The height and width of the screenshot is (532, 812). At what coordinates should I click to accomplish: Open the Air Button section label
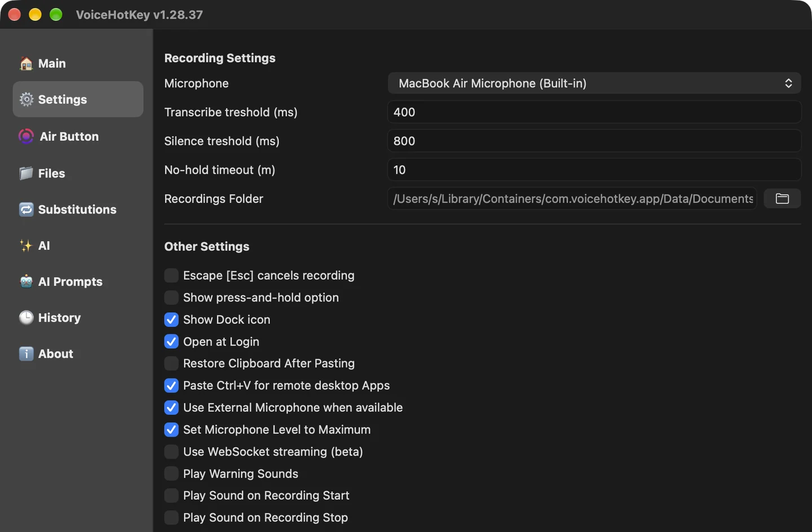click(69, 136)
